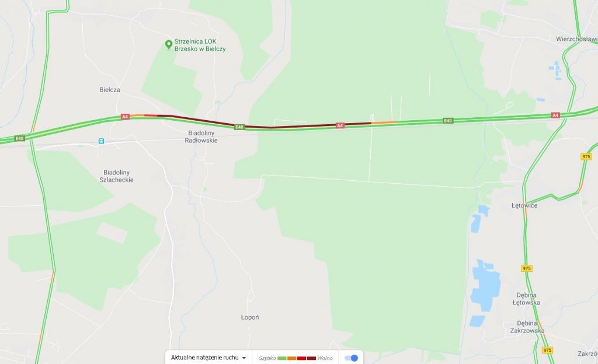Screen dimensions: 598x364
Task: Click the train station icon near Biadoliny
Action: 101,141
